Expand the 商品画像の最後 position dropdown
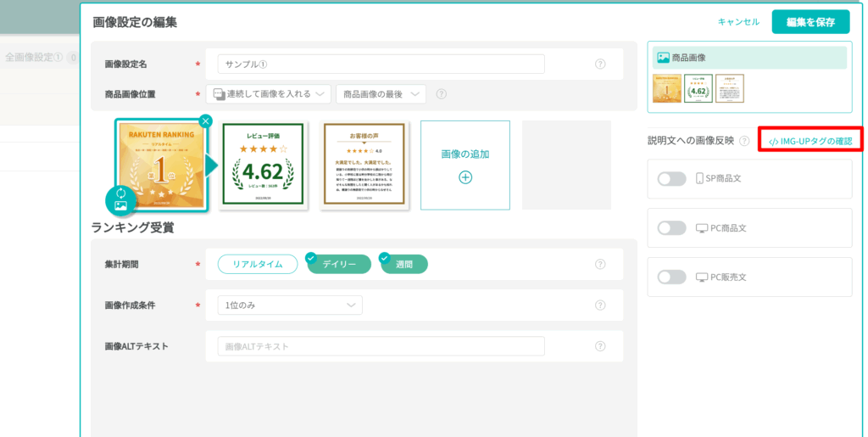The image size is (868, 437). (x=381, y=94)
